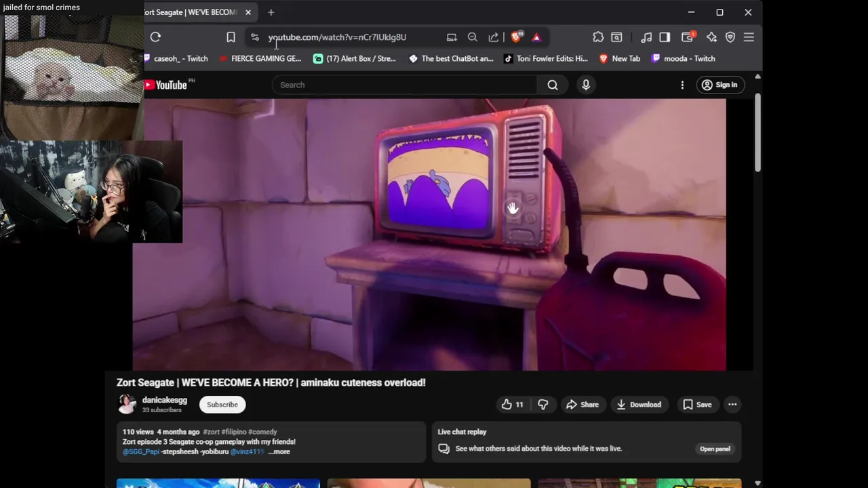Click page scrollbar up arrow
The height and width of the screenshot is (488, 868).
(x=757, y=76)
